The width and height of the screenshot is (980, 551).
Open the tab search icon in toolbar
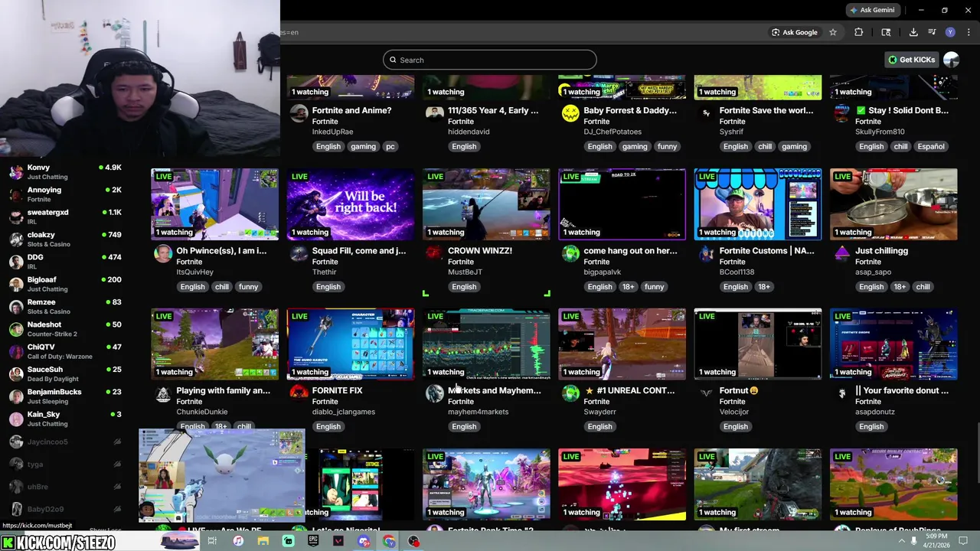pyautogui.click(x=886, y=32)
